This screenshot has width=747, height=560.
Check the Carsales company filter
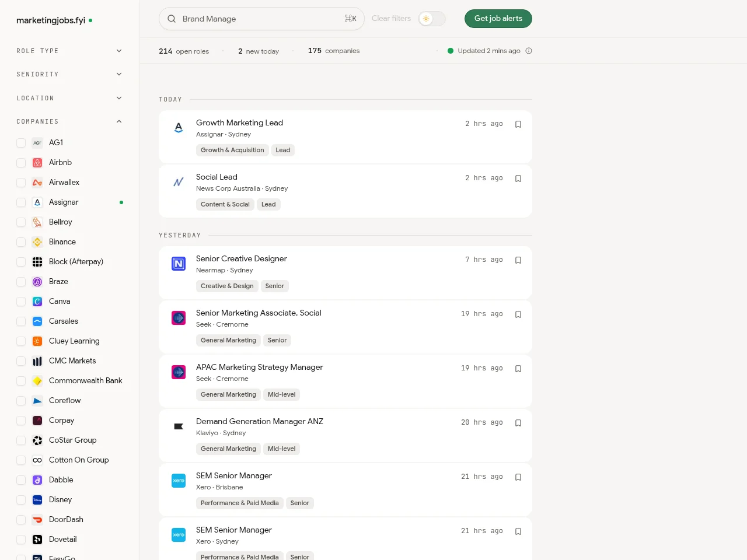(21, 321)
